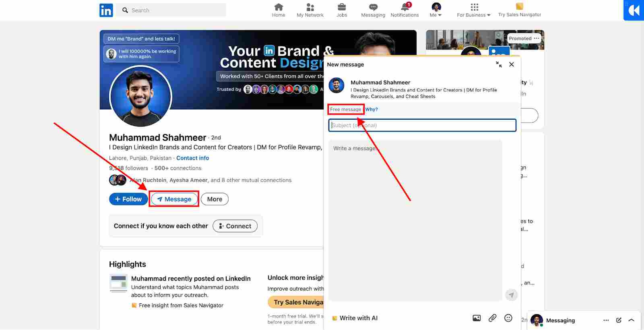Open Messaging in the top navigation

pyautogui.click(x=373, y=10)
